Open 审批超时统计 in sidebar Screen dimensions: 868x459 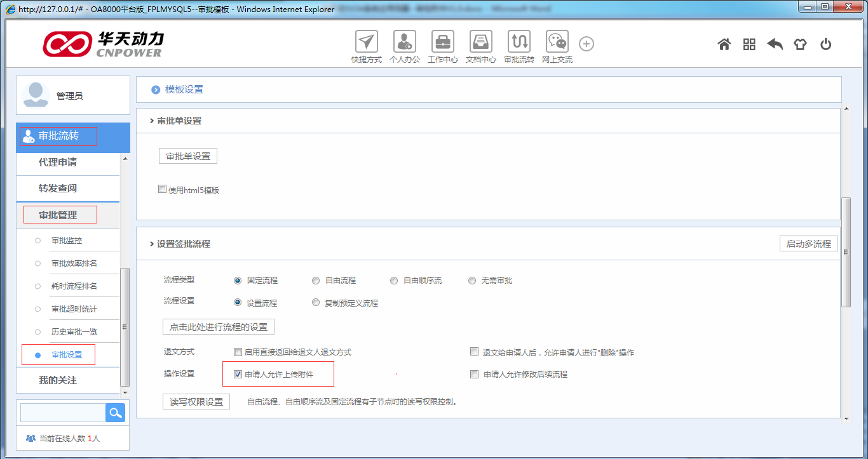(x=74, y=309)
